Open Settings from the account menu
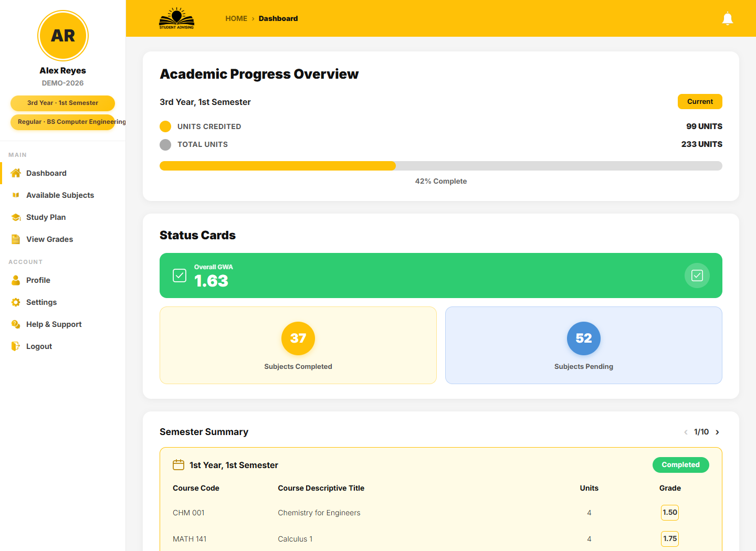This screenshot has width=756, height=551. [x=63, y=302]
